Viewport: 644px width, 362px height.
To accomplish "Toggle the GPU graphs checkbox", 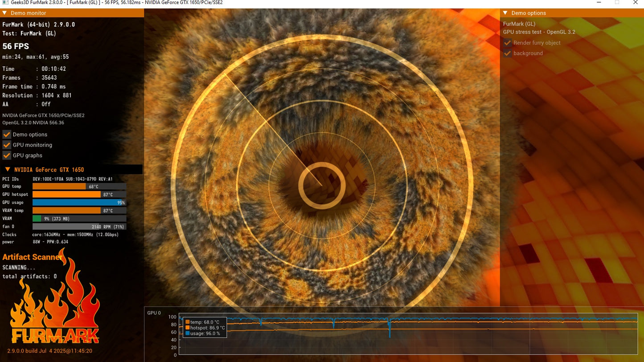I will tap(7, 155).
